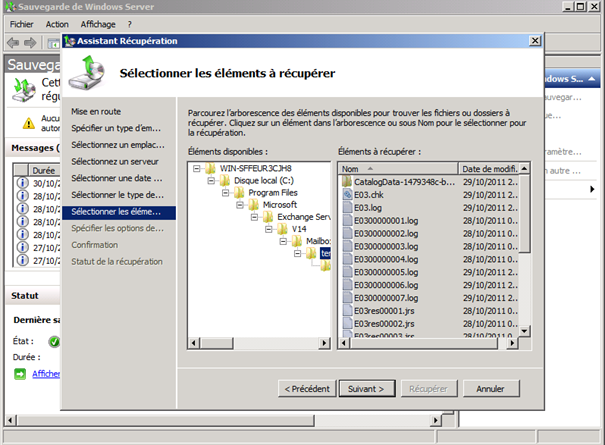Click the Microsoft folder icon in tree
This screenshot has width=605, height=445.
(x=253, y=205)
